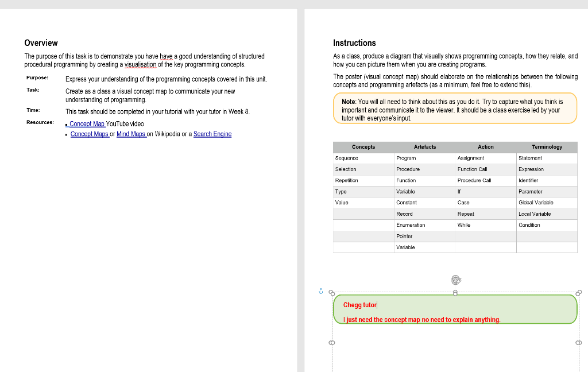Viewport: 588px width, 372px height.
Task: Click the rotation handle above the text box
Action: pyautogui.click(x=455, y=280)
